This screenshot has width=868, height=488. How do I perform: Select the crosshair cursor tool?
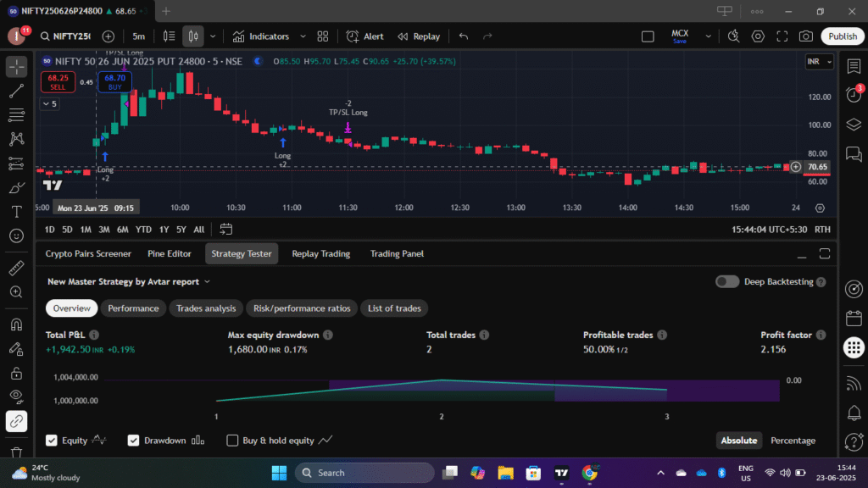click(17, 67)
